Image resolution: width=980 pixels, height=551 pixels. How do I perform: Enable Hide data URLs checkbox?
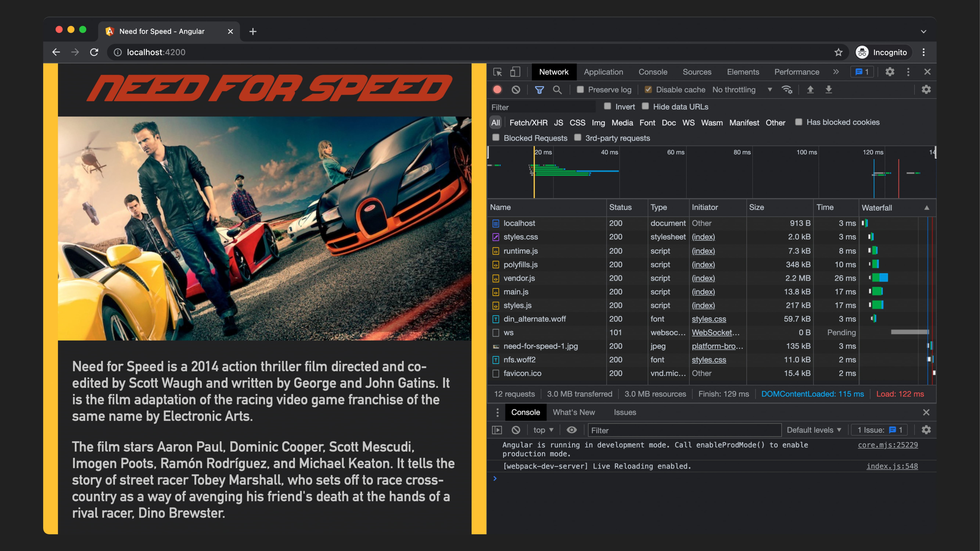tap(645, 107)
